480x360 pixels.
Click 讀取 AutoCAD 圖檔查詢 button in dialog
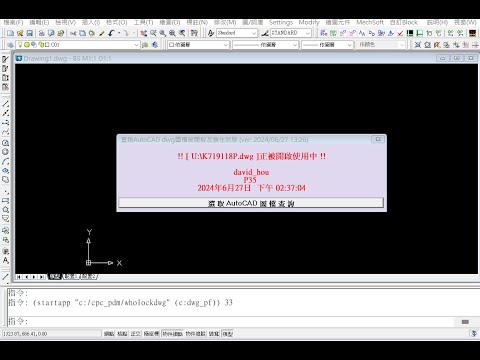coord(251,203)
